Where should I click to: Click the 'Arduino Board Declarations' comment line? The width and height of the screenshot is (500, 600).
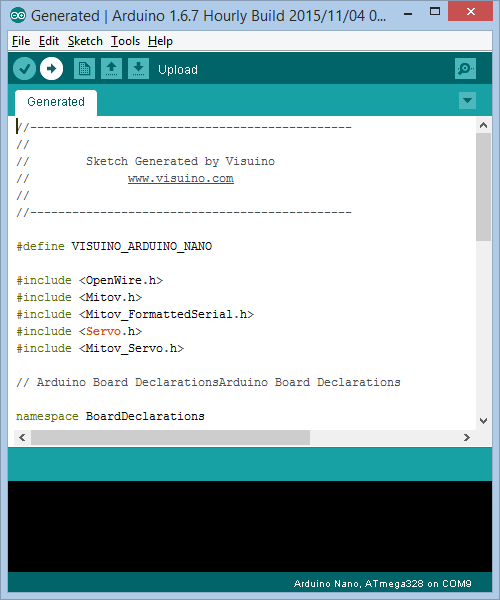tap(208, 382)
